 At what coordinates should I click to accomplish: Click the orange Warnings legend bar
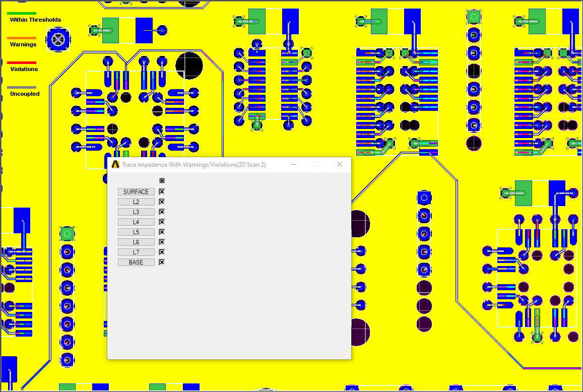click(x=22, y=37)
